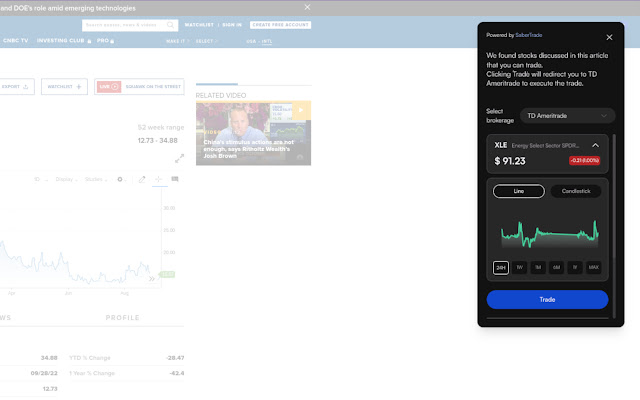This screenshot has width=640, height=400.
Task: Dismiss the top article banner
Action: [x=307, y=7]
